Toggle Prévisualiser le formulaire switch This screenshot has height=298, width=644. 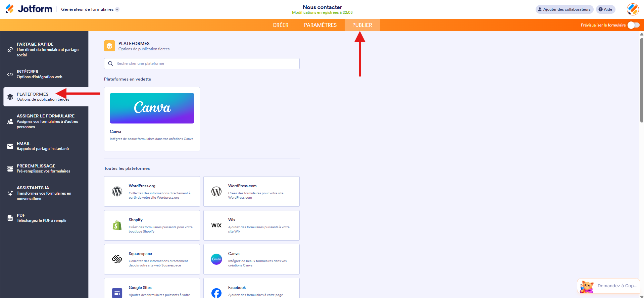tap(633, 25)
